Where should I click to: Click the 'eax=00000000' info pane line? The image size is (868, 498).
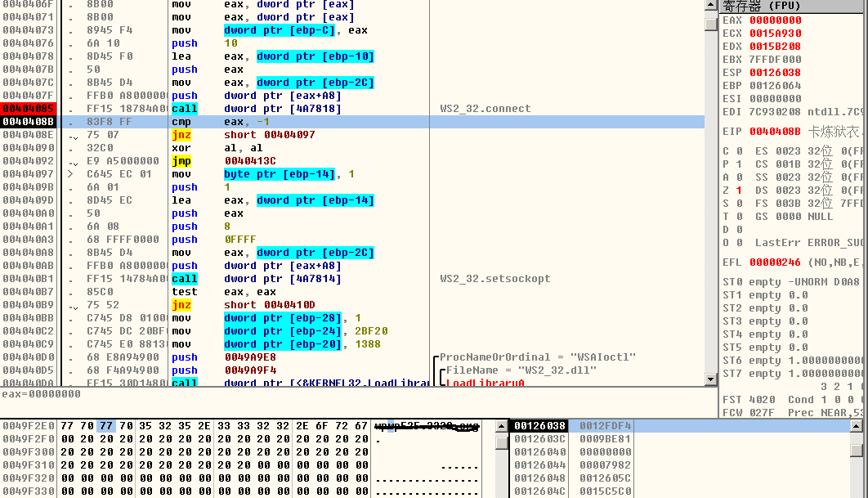tap(41, 394)
